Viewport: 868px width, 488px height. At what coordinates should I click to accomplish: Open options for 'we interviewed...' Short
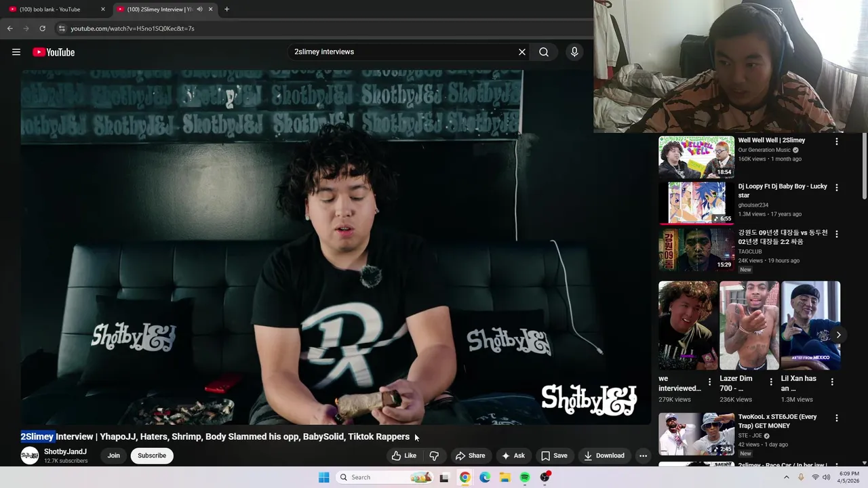pos(710,382)
